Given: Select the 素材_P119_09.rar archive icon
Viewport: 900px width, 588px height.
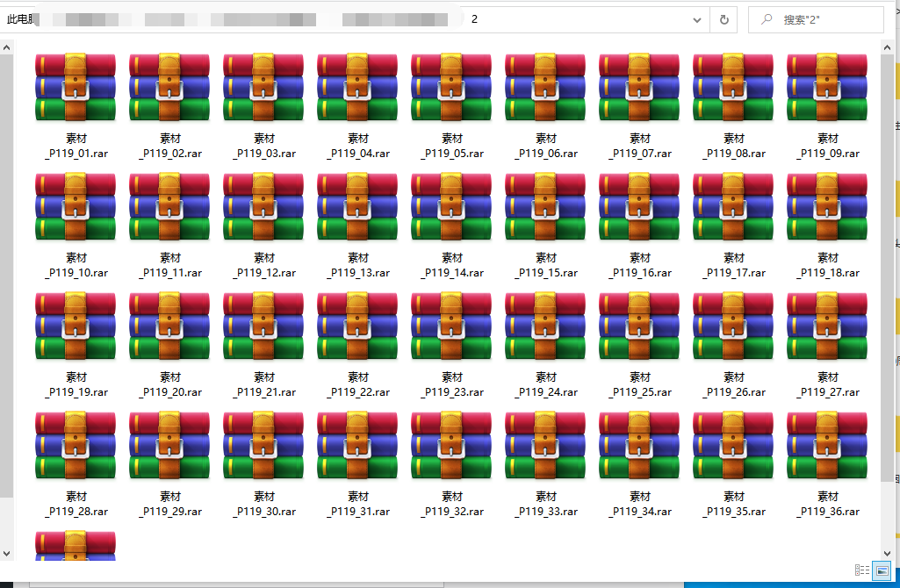Looking at the screenshot, I should click(827, 87).
